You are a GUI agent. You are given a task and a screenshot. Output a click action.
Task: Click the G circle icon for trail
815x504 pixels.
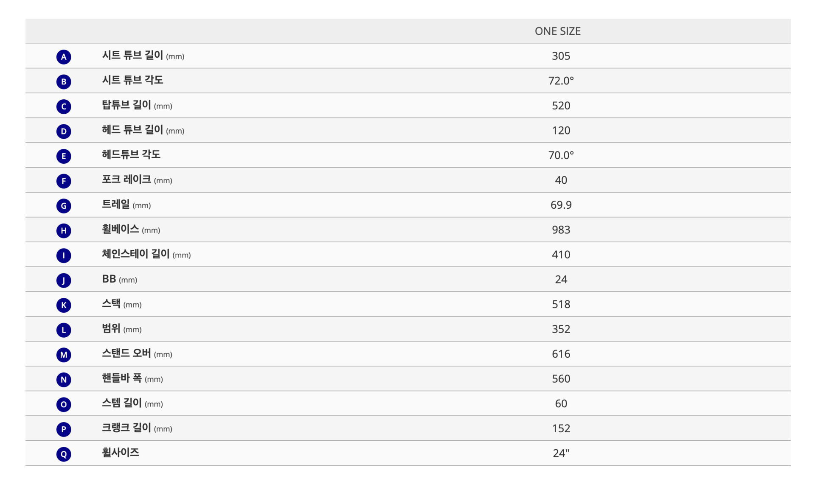[x=64, y=205]
